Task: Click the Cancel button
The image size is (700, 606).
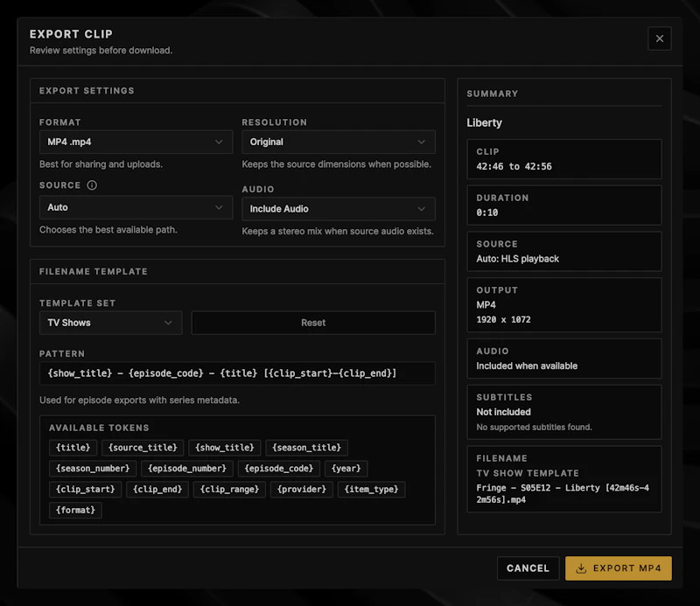Action: 528,568
